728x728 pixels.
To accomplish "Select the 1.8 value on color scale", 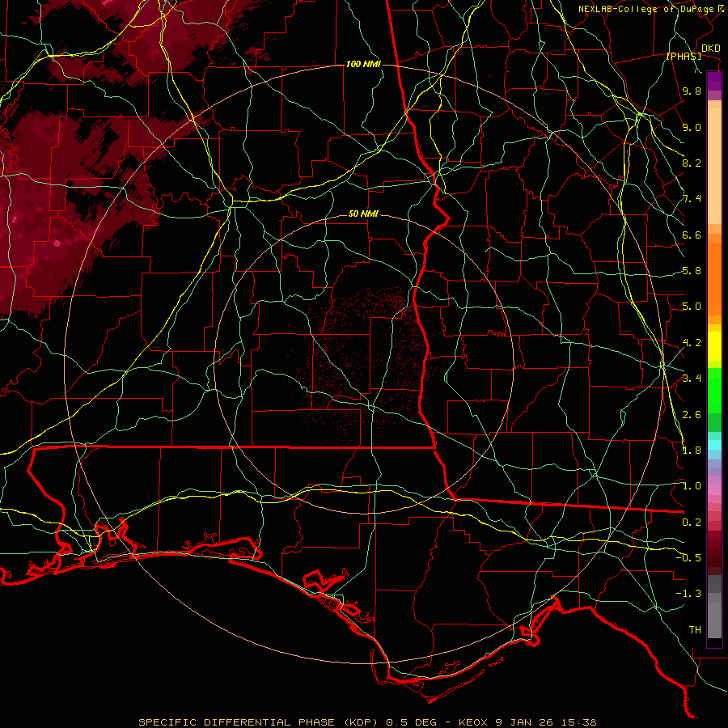I will pos(692,451).
